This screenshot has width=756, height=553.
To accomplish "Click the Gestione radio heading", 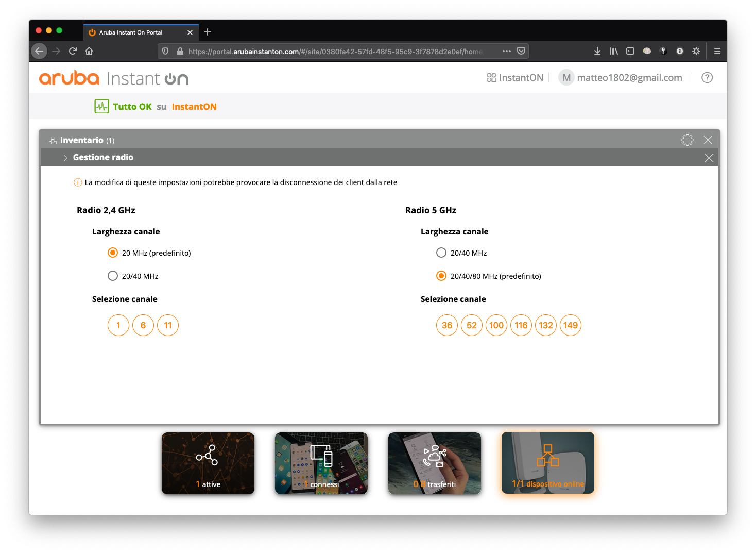I will (103, 157).
